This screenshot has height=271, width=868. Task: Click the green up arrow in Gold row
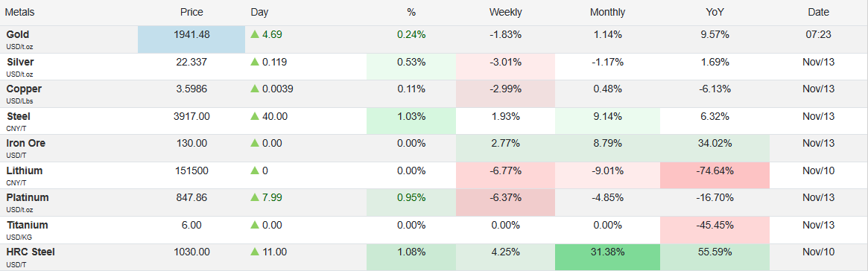click(x=255, y=34)
